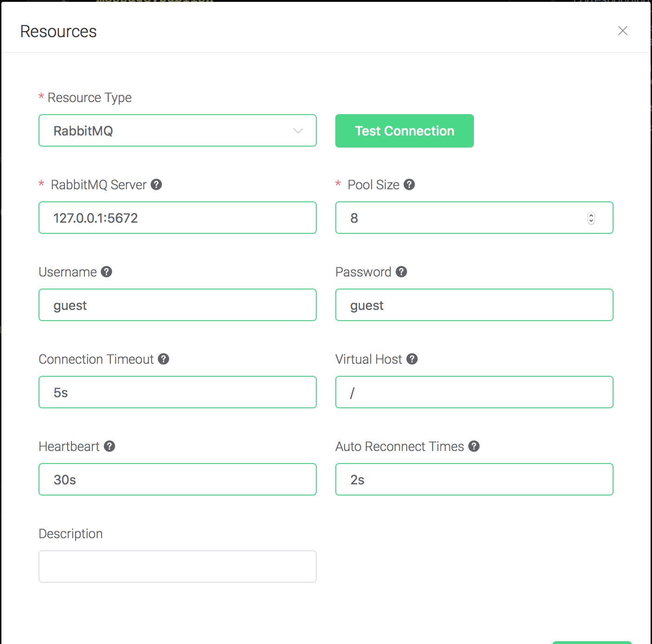Click the Heartbeat help question icon
The image size is (652, 644).
[109, 446]
